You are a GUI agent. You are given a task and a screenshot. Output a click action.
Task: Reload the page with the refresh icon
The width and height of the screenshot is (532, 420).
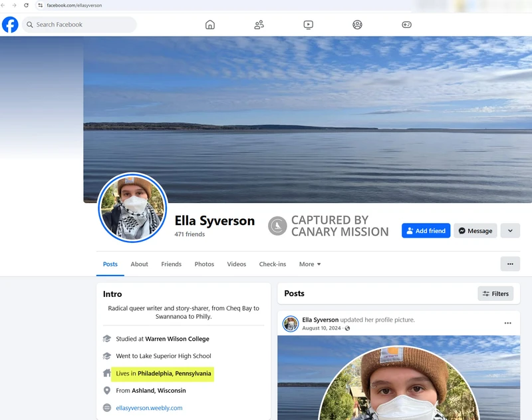[26, 5]
